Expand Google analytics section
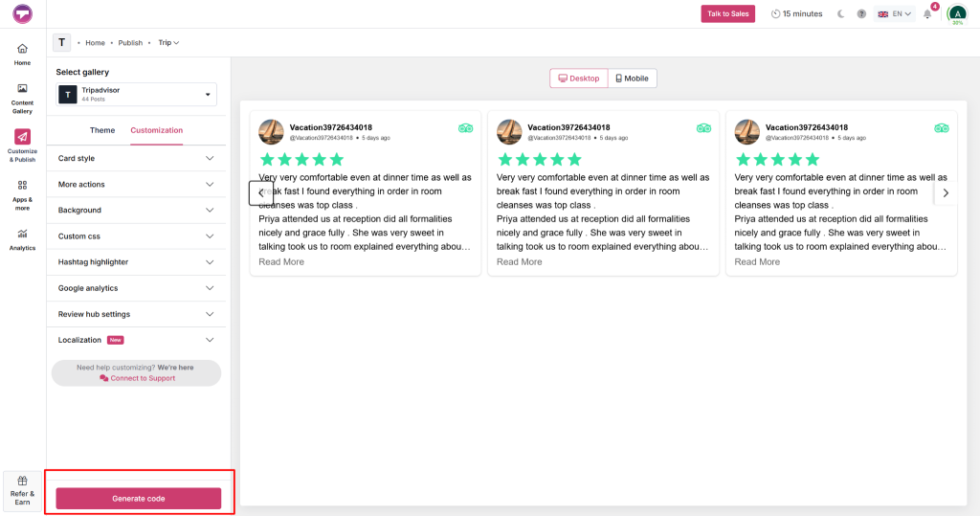This screenshot has width=980, height=516. pyautogui.click(x=136, y=288)
